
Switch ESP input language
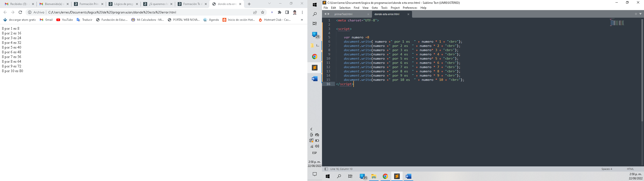click(x=314, y=153)
